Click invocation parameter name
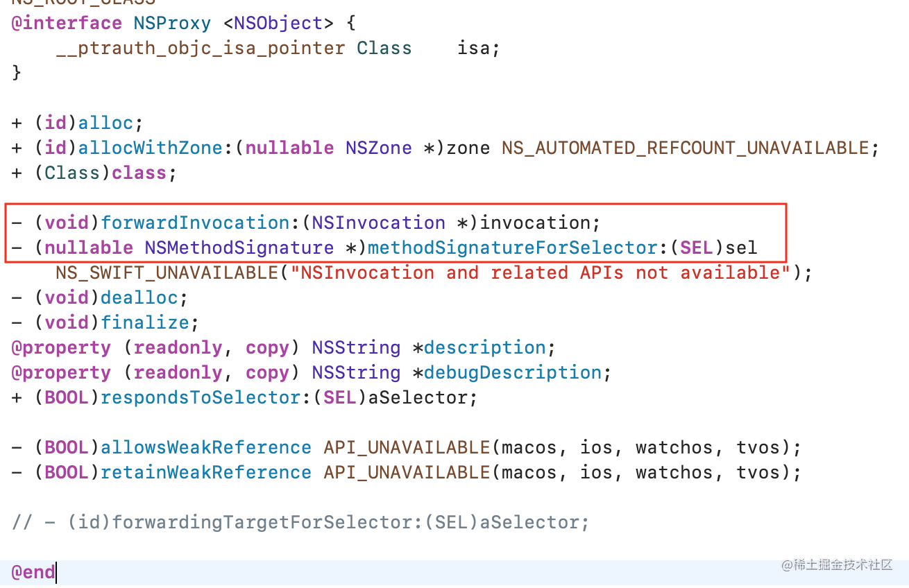The image size is (909, 588). pos(535,223)
